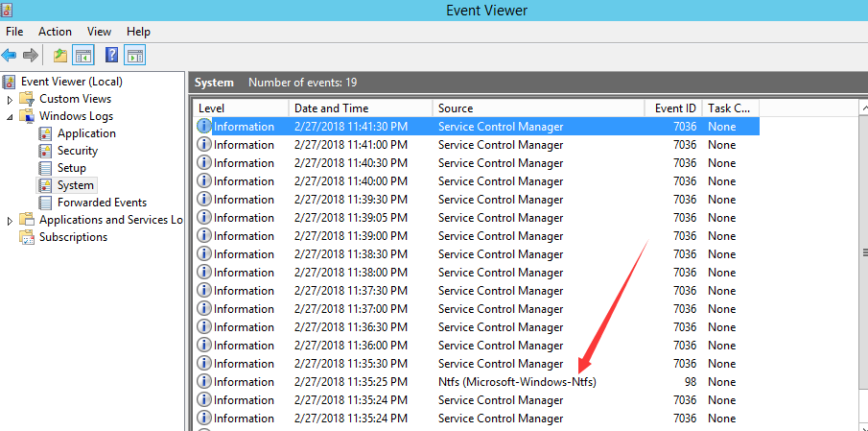Select the Subscriptions node
Image resolution: width=868 pixels, height=431 pixels.
tap(73, 237)
